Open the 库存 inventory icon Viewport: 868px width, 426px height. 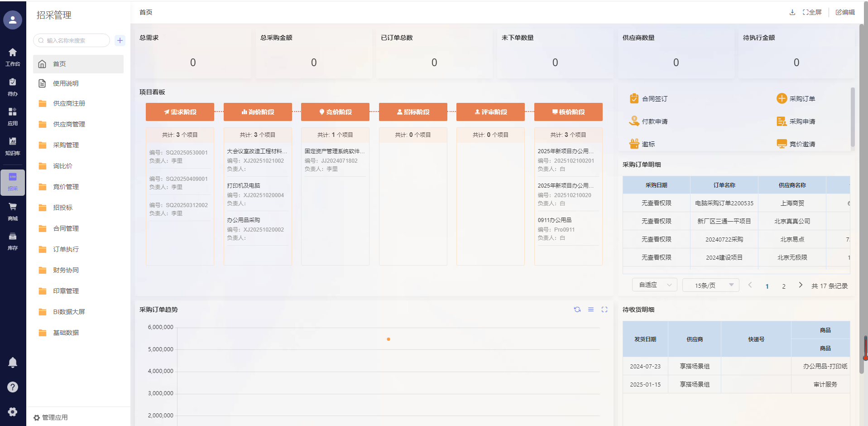click(13, 240)
